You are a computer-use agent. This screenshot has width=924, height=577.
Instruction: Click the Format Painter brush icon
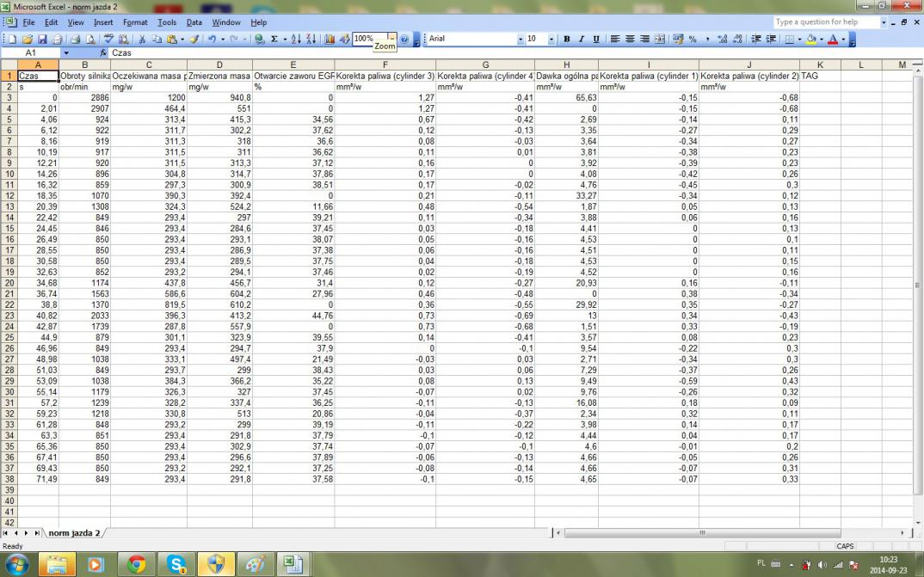[195, 40]
